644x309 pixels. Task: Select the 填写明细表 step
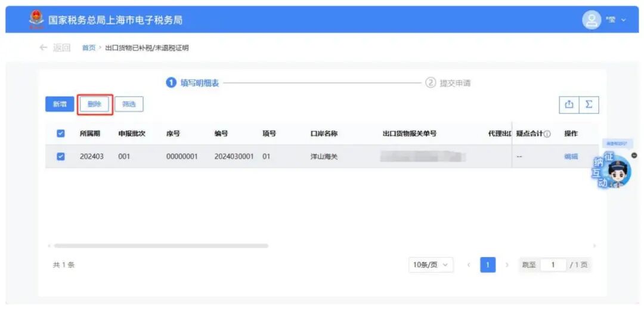193,84
